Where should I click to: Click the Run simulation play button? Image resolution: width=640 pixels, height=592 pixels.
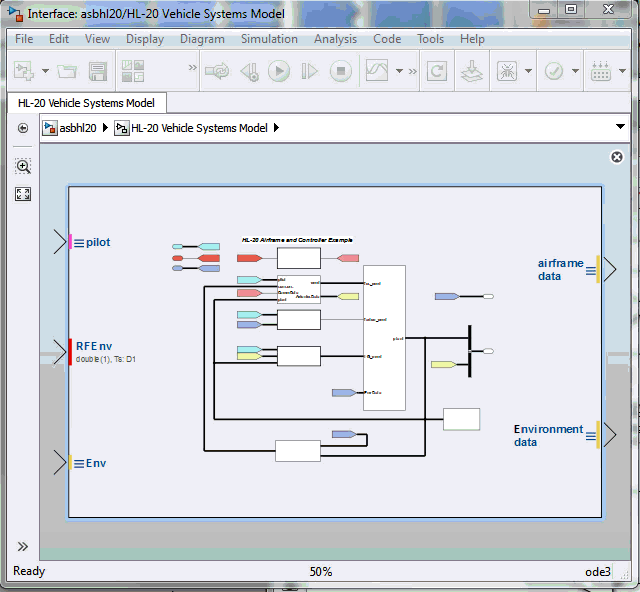[279, 71]
